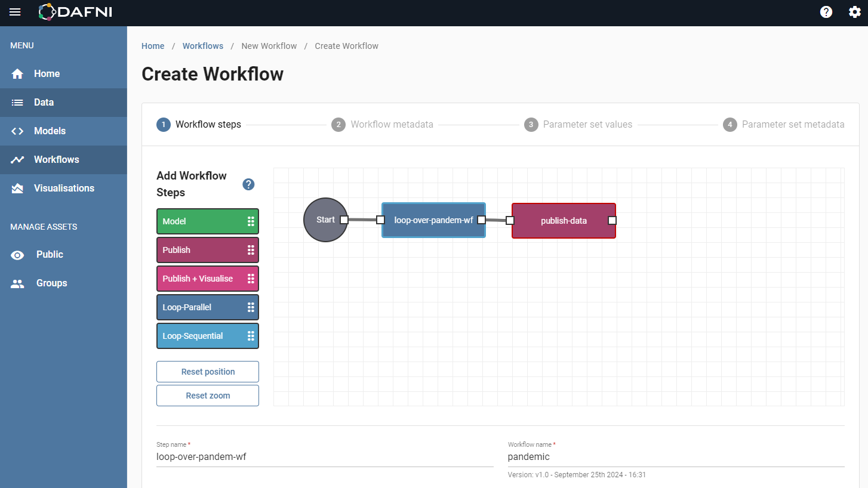Select the Groups icon in the sidebar
Viewport: 868px width, 488px height.
(x=17, y=283)
